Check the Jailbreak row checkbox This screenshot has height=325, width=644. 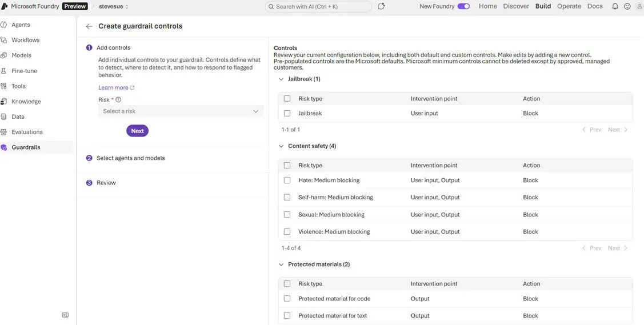[287, 113]
